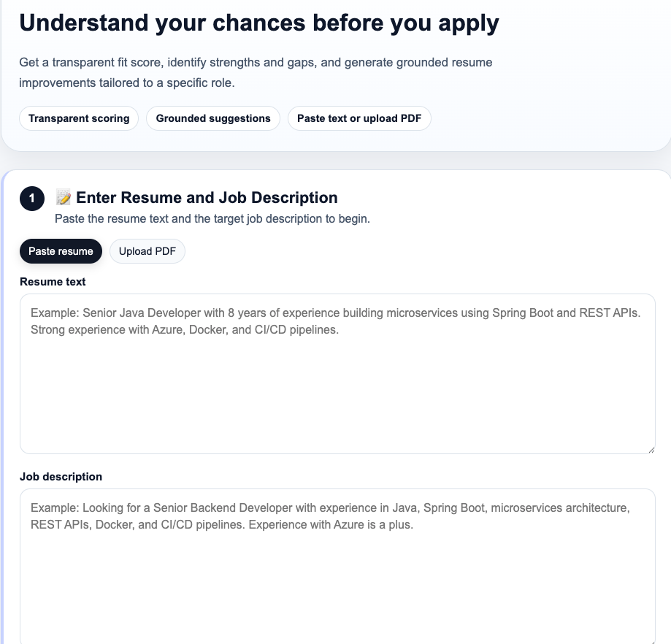Click the gray gap between the two cards

(x=336, y=161)
